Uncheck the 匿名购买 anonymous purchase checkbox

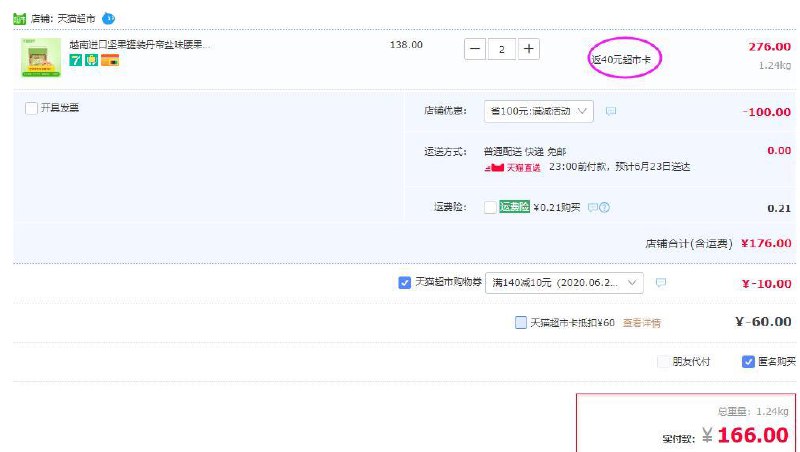click(x=748, y=362)
